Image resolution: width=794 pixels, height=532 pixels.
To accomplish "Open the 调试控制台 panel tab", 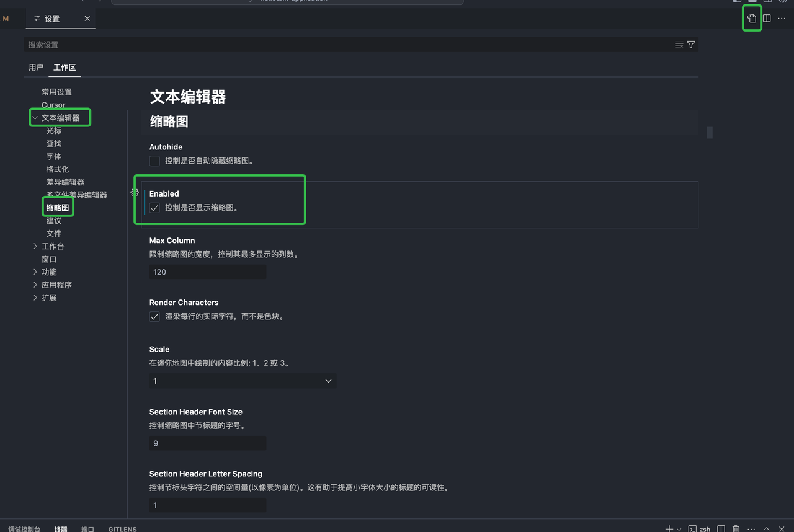I will [24, 529].
